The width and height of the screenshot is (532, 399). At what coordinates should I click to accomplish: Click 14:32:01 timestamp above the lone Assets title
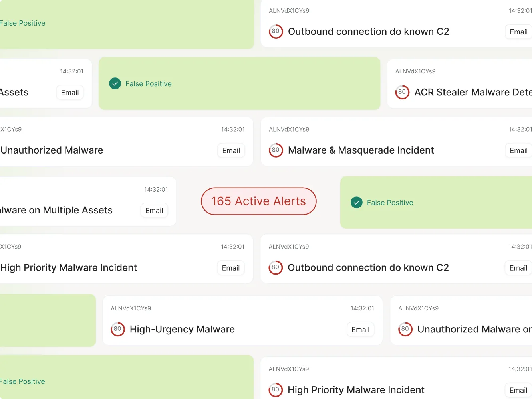coord(72,71)
